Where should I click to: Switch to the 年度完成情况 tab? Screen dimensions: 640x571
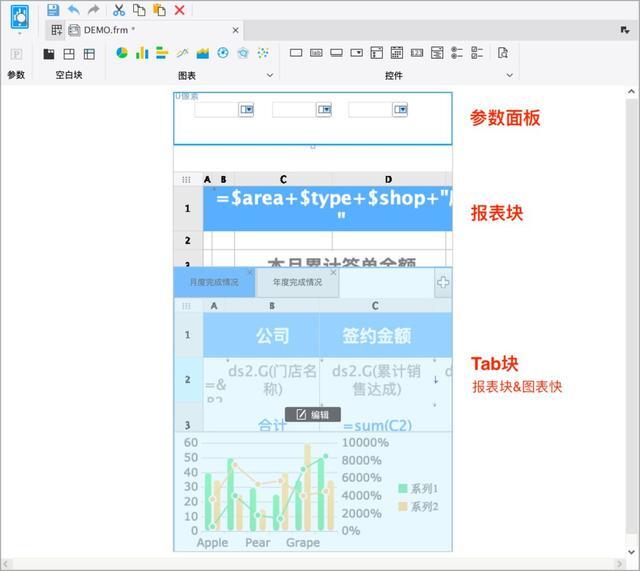[297, 283]
